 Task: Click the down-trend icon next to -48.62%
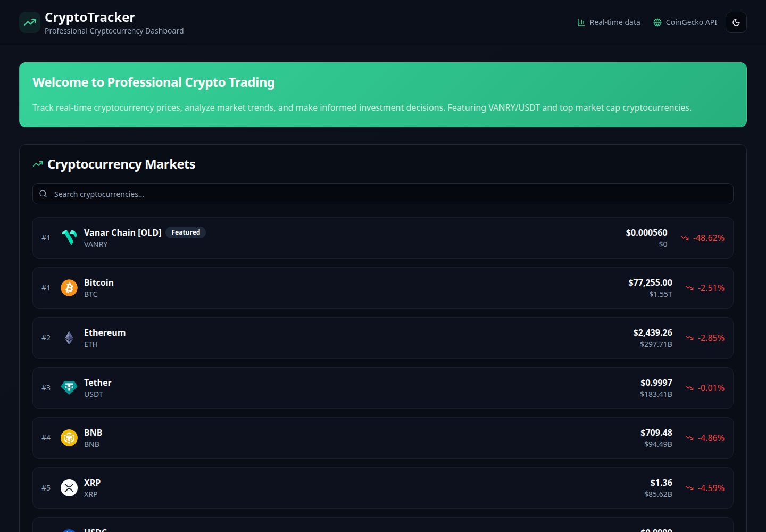[685, 238]
